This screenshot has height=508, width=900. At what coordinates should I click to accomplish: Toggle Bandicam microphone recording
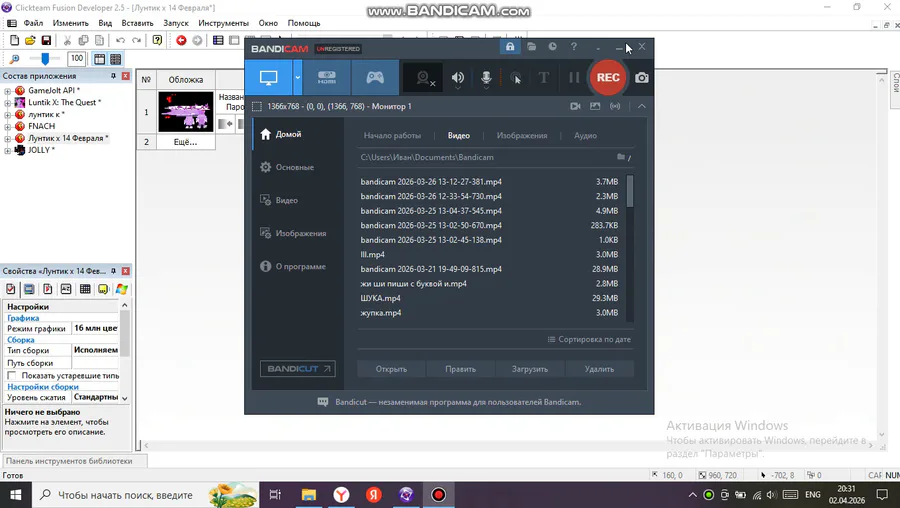486,77
